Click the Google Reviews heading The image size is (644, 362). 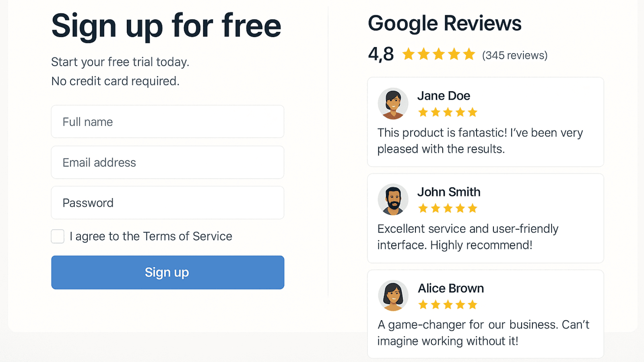(x=445, y=23)
